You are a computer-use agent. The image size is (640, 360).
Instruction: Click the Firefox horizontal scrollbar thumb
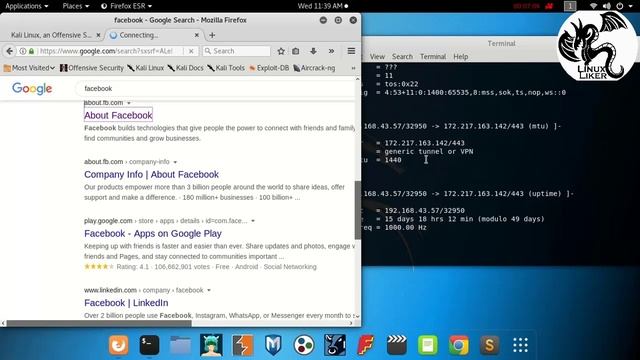(x=99, y=323)
